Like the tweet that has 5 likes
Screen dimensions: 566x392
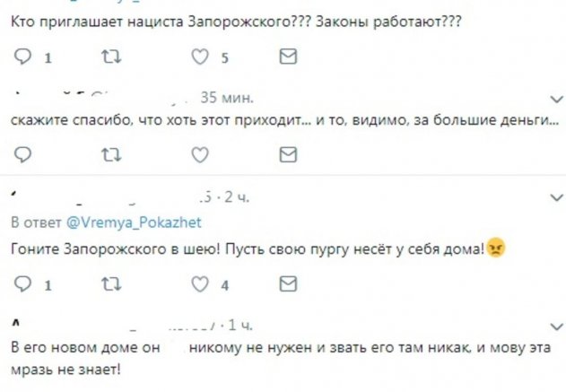[202, 57]
